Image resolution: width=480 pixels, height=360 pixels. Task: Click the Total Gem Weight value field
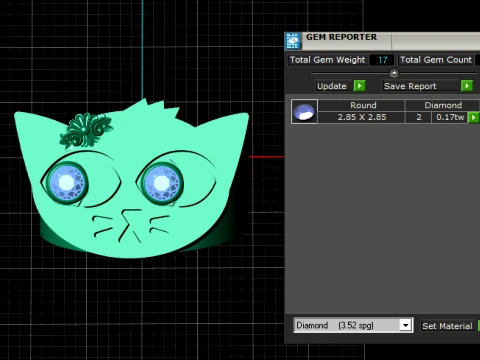tap(382, 60)
